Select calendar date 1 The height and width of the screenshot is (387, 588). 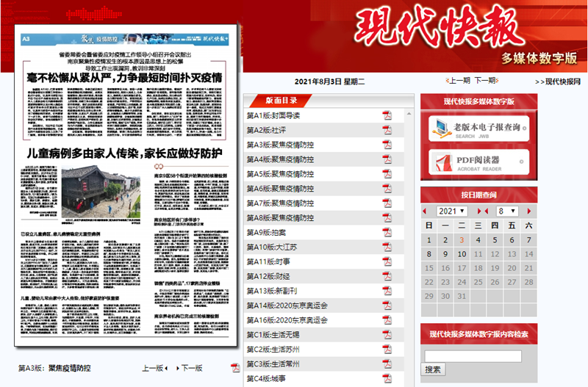pyautogui.click(x=429, y=240)
